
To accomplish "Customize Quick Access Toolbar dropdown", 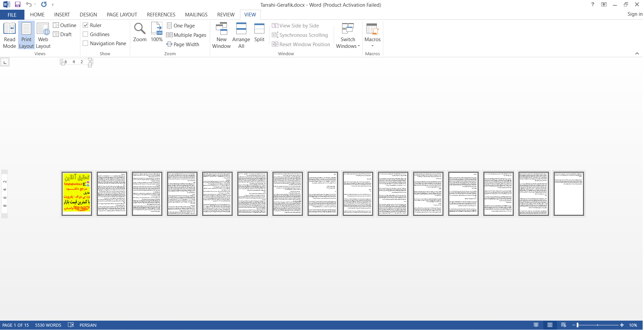I will point(53,5).
